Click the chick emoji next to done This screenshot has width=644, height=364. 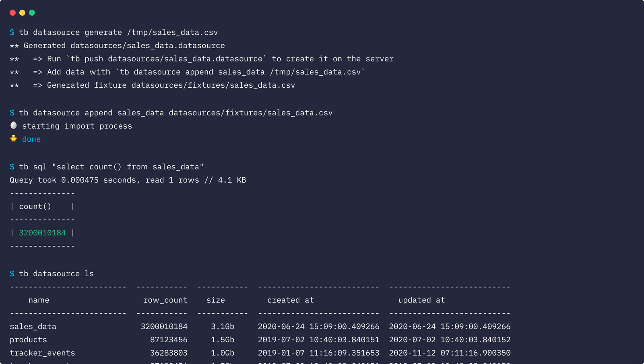click(x=14, y=139)
